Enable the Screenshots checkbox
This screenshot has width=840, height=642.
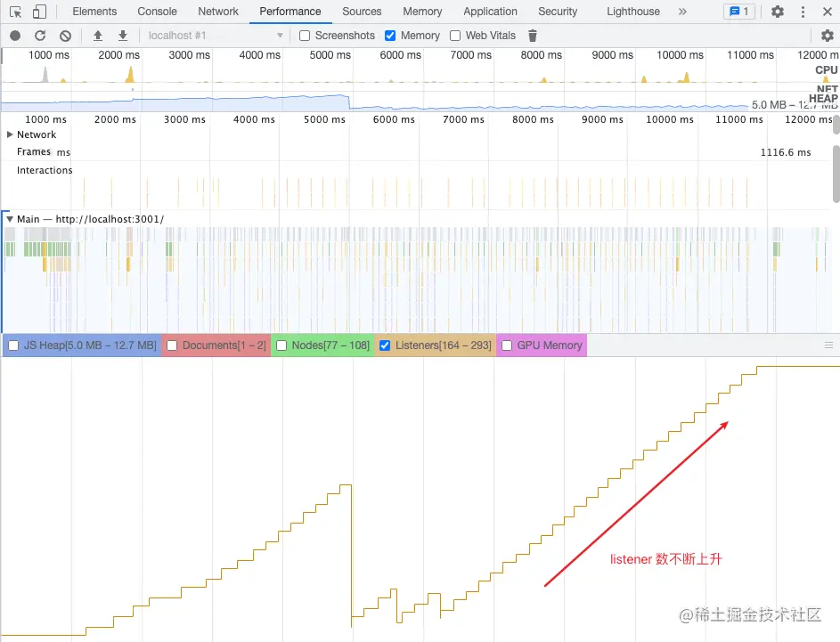[305, 36]
